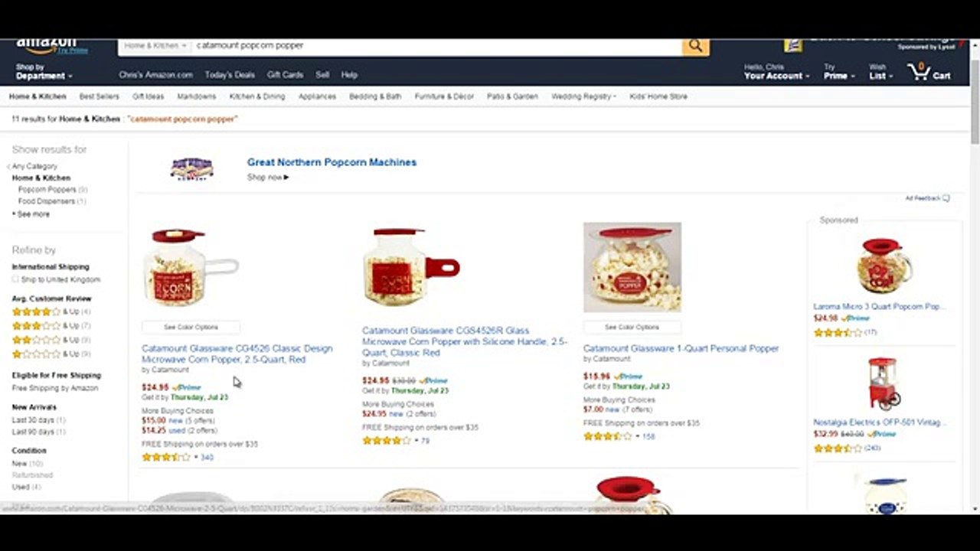Open Catamount Glassware CG4526 Classic Design link
The image size is (980, 551).
coord(237,354)
